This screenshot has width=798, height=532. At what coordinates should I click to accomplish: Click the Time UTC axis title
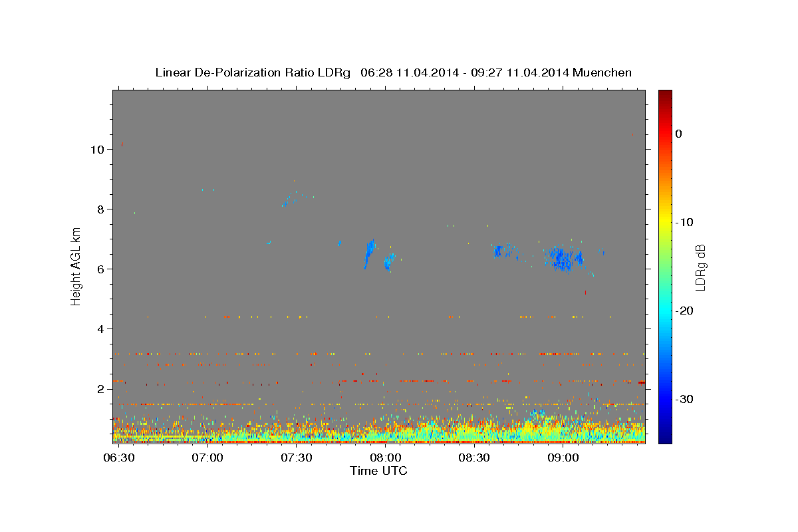click(x=378, y=471)
